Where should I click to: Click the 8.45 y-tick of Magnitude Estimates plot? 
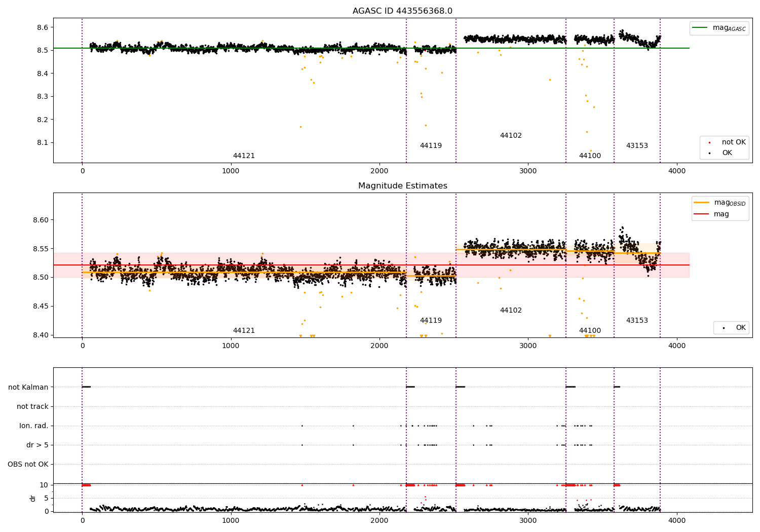[x=42, y=306]
